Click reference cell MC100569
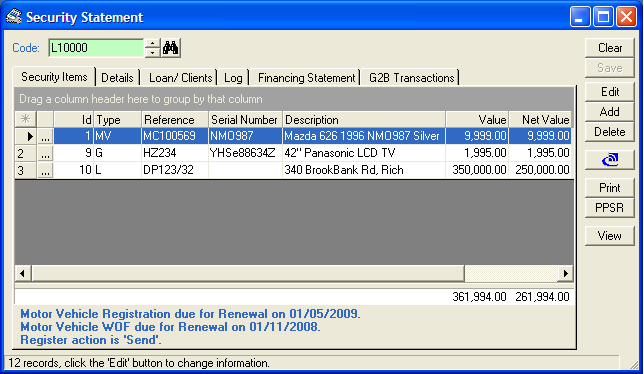Viewport: 644px width, 374px height. 175,136
